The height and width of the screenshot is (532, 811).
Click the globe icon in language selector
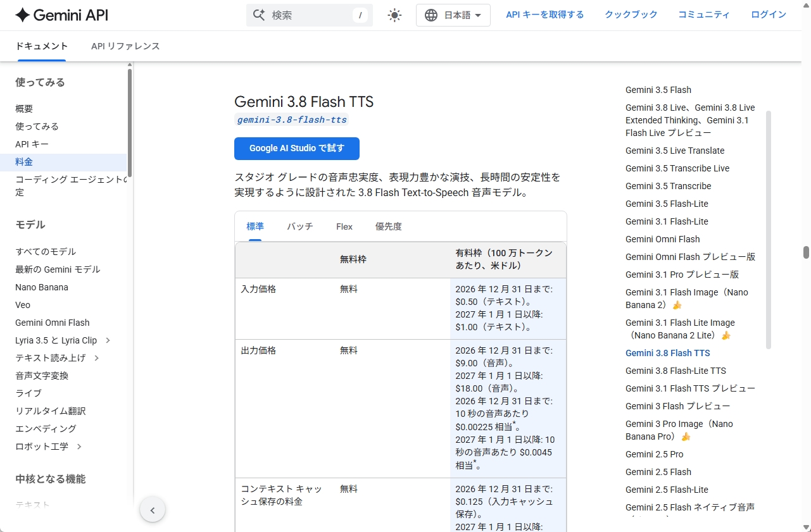click(431, 15)
